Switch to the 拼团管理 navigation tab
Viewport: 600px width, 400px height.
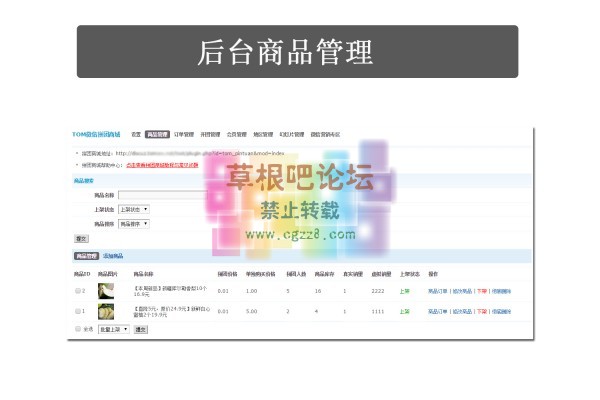coord(210,134)
